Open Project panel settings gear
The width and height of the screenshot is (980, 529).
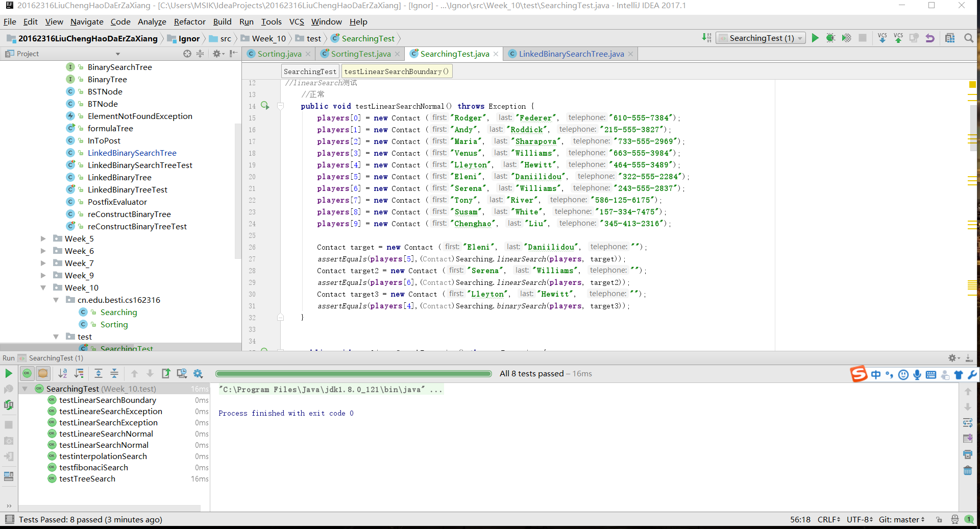(217, 54)
